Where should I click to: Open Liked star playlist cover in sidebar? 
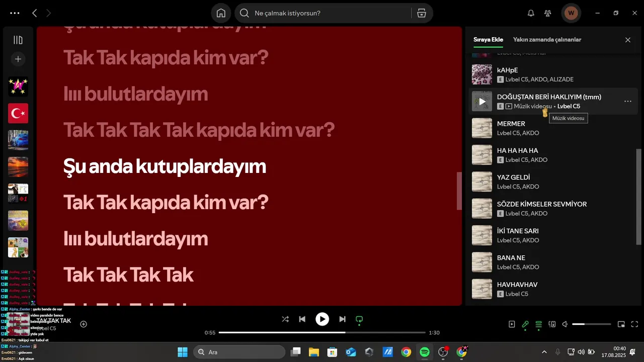coord(18,86)
